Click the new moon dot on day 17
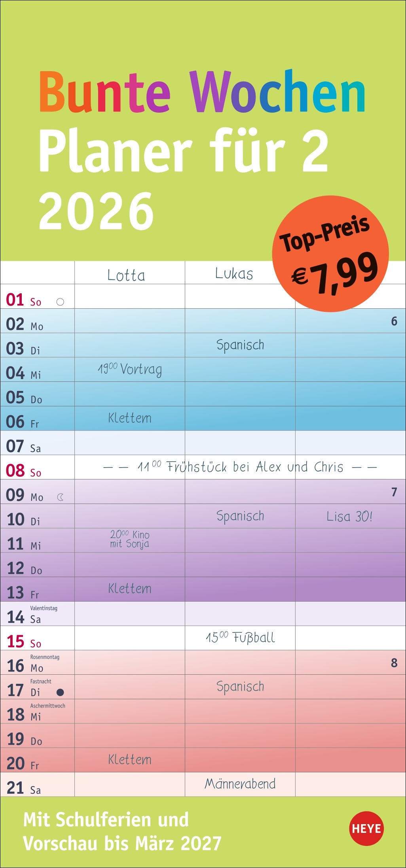Image resolution: width=406 pixels, height=868 pixels. click(60, 692)
